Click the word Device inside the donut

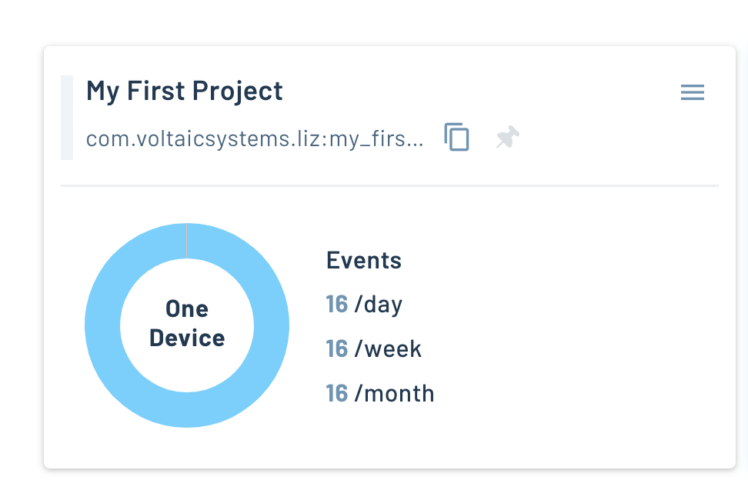pyautogui.click(x=187, y=338)
